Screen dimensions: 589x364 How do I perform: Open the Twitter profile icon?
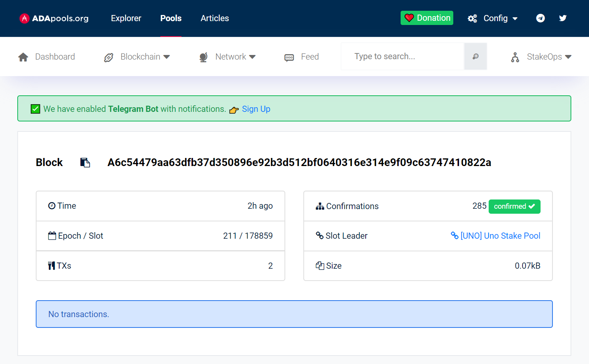[563, 18]
